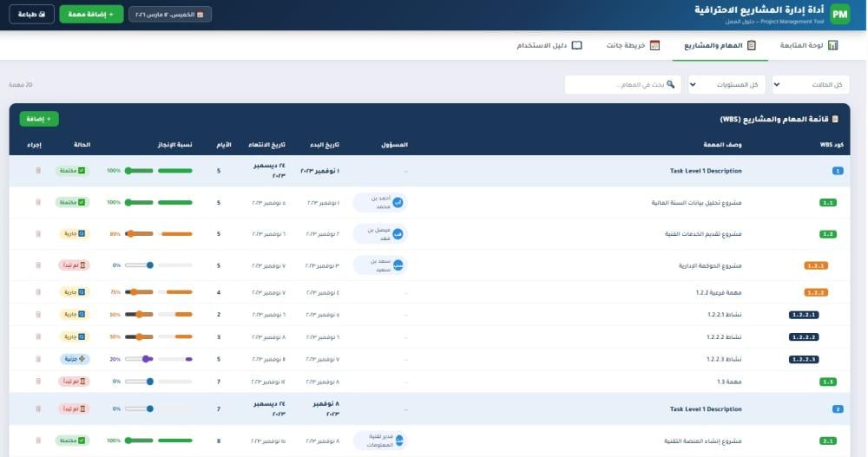Delete the row for مشروع تحليل بيانات السنة المالية
The image size is (868, 457).
38,202
